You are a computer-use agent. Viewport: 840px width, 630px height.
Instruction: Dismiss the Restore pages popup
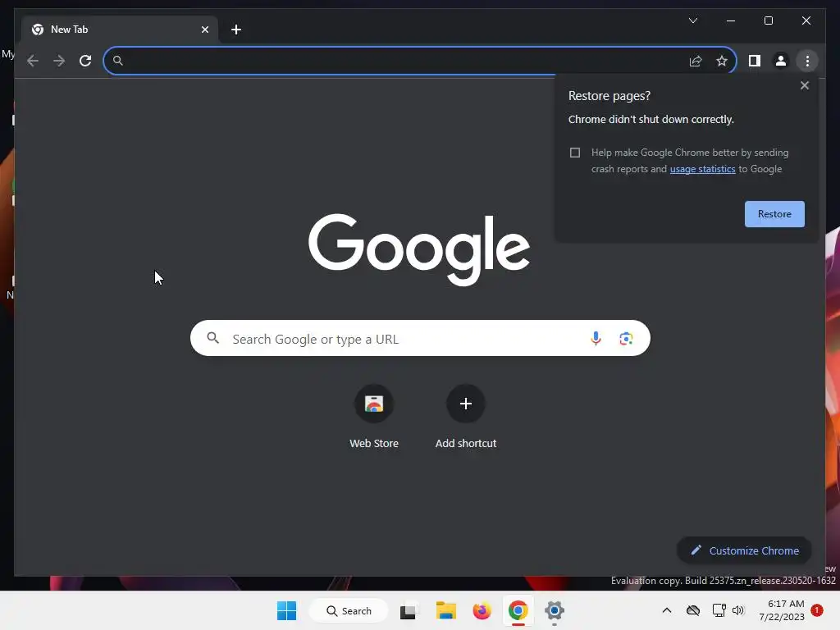804,85
